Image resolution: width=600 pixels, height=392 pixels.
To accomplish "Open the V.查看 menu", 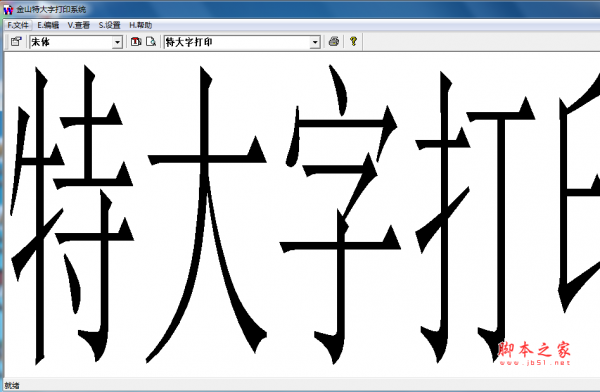I will [x=78, y=25].
